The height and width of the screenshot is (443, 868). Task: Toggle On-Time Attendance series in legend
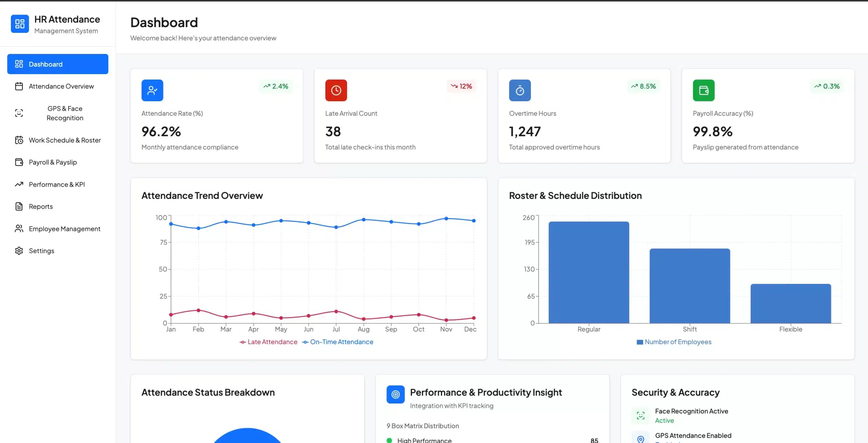[338, 342]
